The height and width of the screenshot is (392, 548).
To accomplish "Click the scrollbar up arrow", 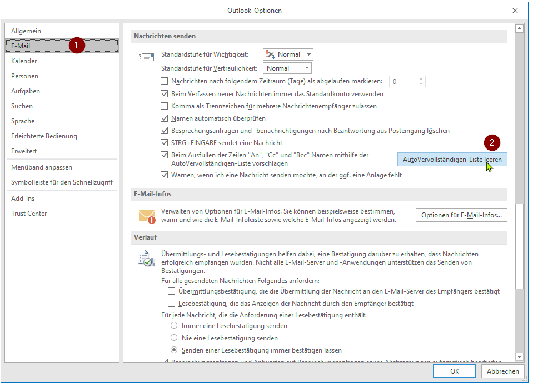I will 519,29.
